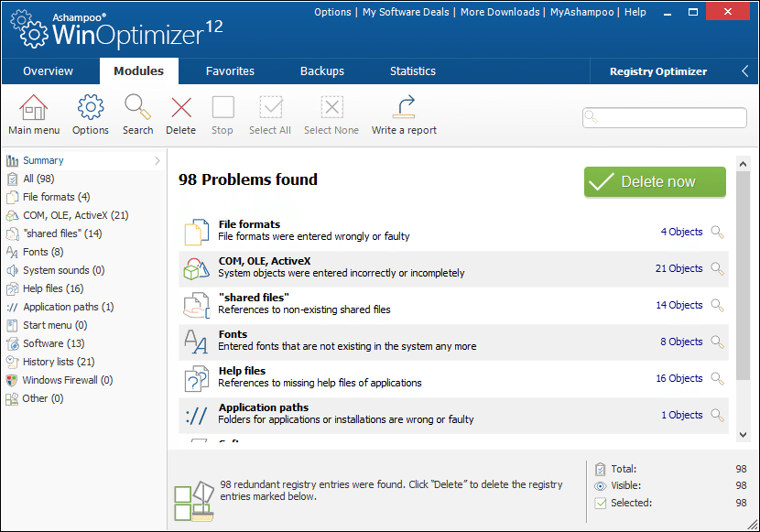The image size is (760, 532).
Task: Click the large Application paths row icon
Action: pyautogui.click(x=196, y=415)
